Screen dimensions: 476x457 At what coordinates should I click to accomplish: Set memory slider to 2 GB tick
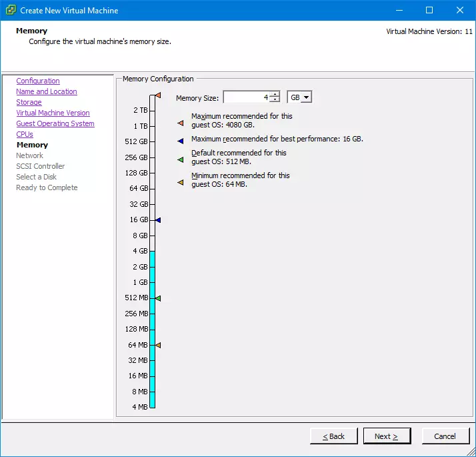click(152, 267)
